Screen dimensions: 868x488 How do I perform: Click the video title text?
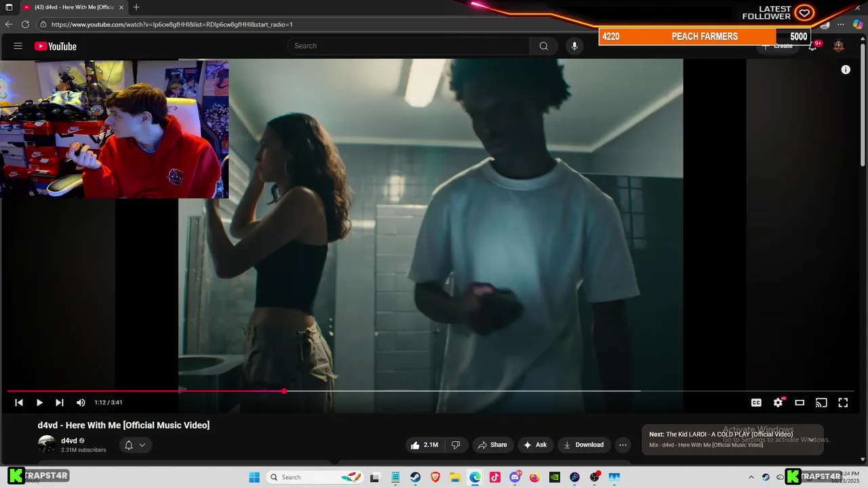click(x=123, y=425)
